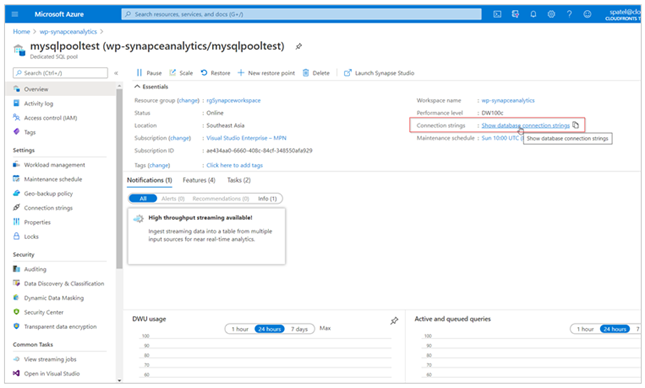Switch to the Features (4) tab
Viewport: 645px width, 388px height.
(199, 180)
